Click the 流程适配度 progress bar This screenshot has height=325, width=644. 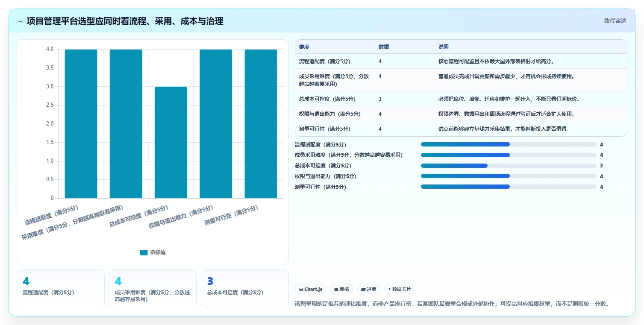(509, 145)
